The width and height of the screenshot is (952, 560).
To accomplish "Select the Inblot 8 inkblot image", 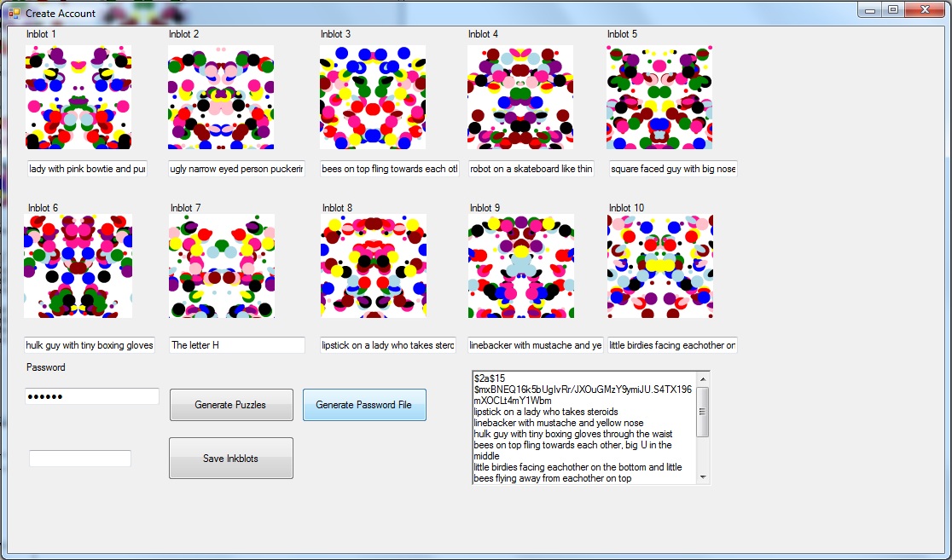I will coord(374,266).
